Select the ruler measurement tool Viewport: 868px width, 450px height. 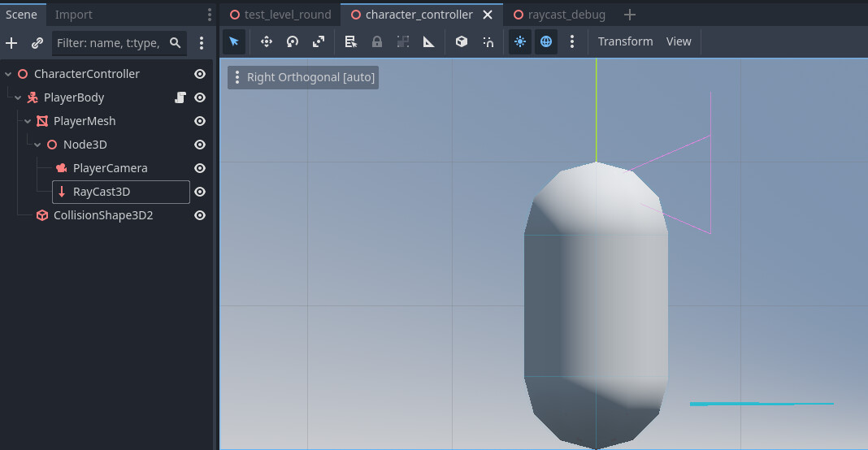[429, 41]
